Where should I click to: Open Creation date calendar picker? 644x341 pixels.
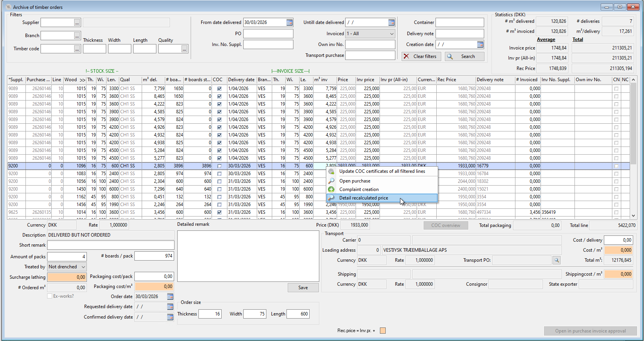(480, 44)
